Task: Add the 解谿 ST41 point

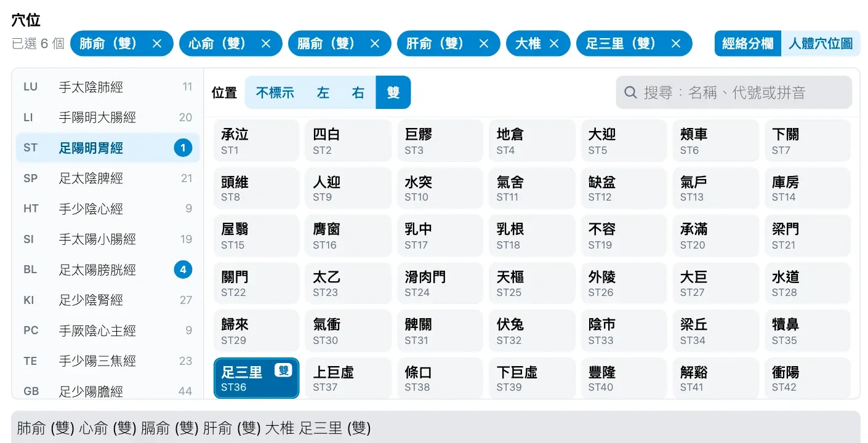Action: 716,378
